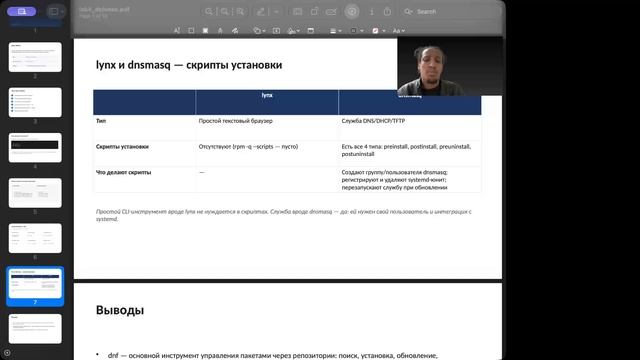Open the highlight color dropdown arrow
The image size is (640, 360).
(x=276, y=12)
